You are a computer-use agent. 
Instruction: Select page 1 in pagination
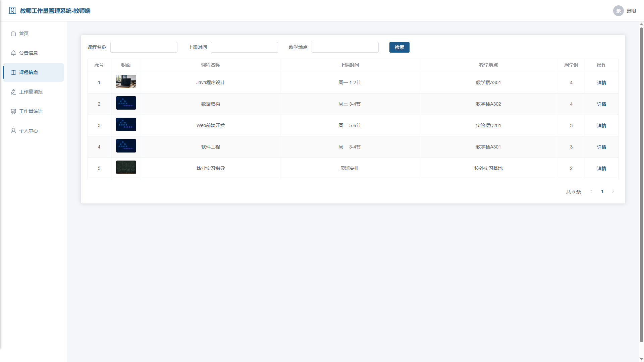[x=602, y=191]
